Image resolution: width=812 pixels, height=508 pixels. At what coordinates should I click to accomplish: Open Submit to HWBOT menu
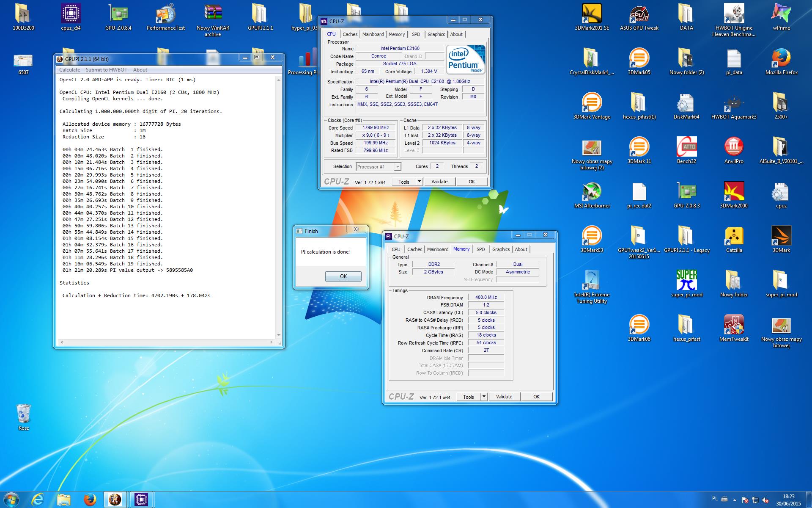click(x=106, y=70)
